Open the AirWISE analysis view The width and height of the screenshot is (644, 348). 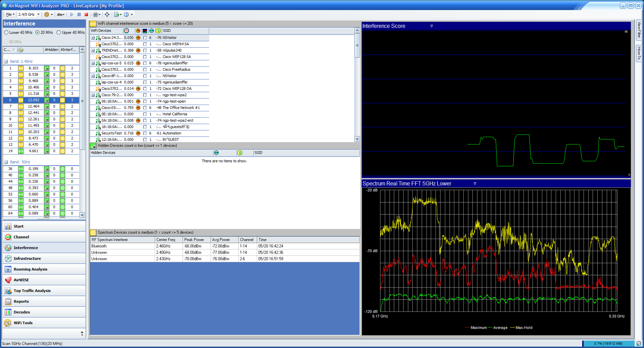(21, 280)
